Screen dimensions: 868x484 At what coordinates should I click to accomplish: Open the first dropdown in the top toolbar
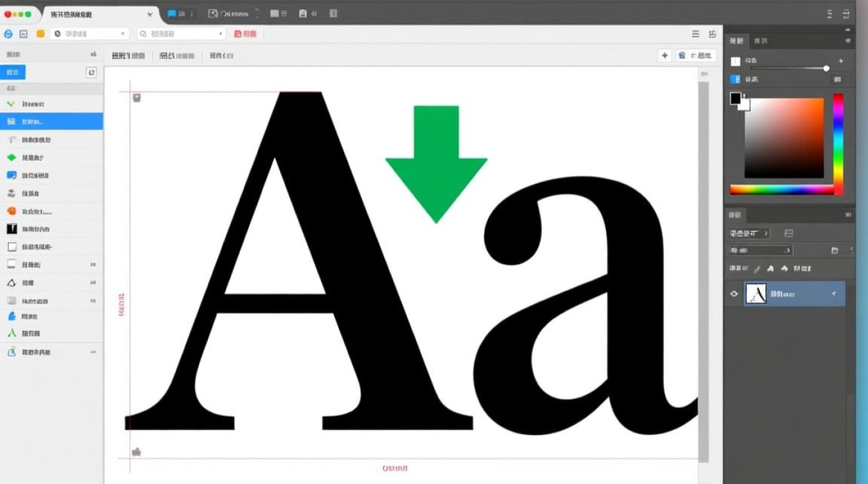89,34
